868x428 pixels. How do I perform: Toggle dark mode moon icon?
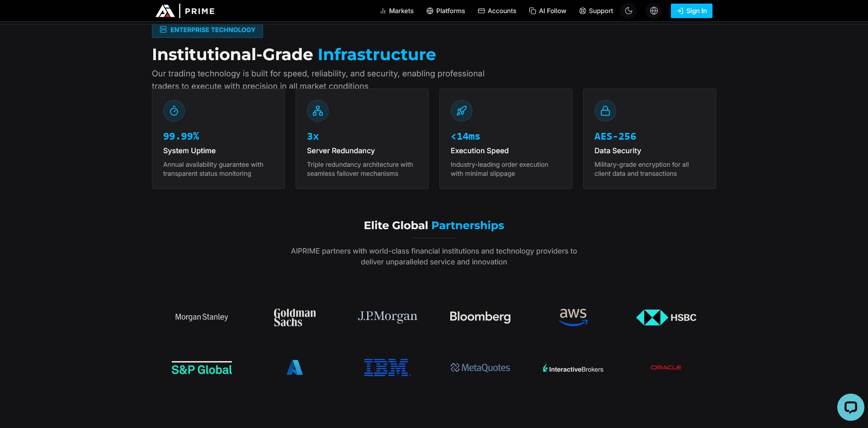pyautogui.click(x=628, y=11)
